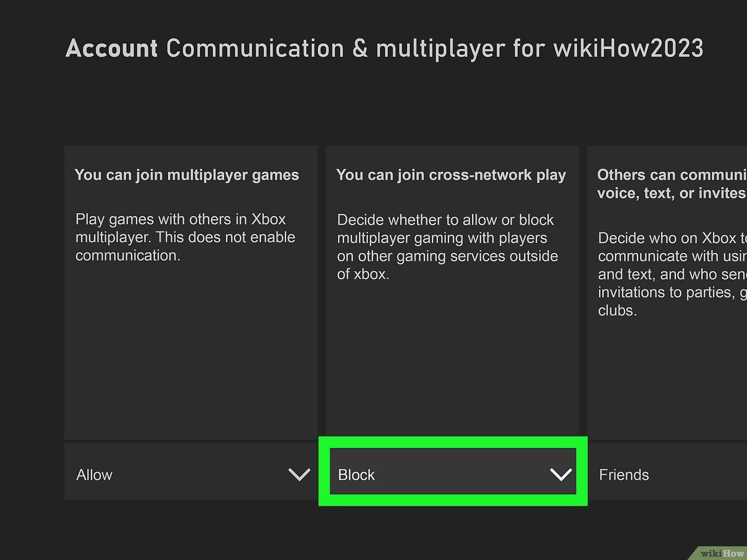747x560 pixels.
Task: Click the chevron beside Block
Action: point(561,475)
